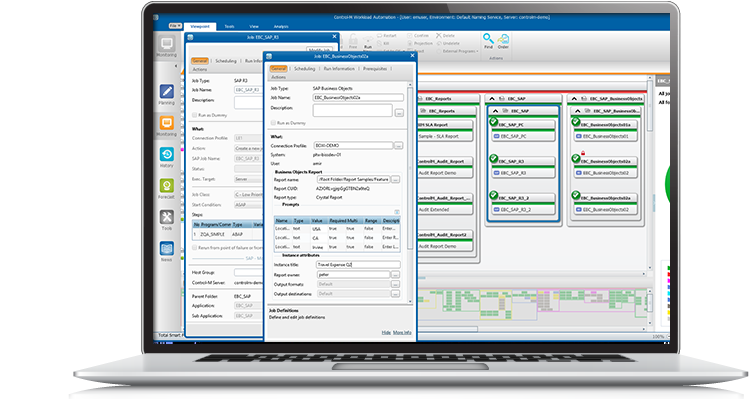Screen dimensions: 750x400
Task: Click the Order icon in ribbon
Action: pos(503,38)
